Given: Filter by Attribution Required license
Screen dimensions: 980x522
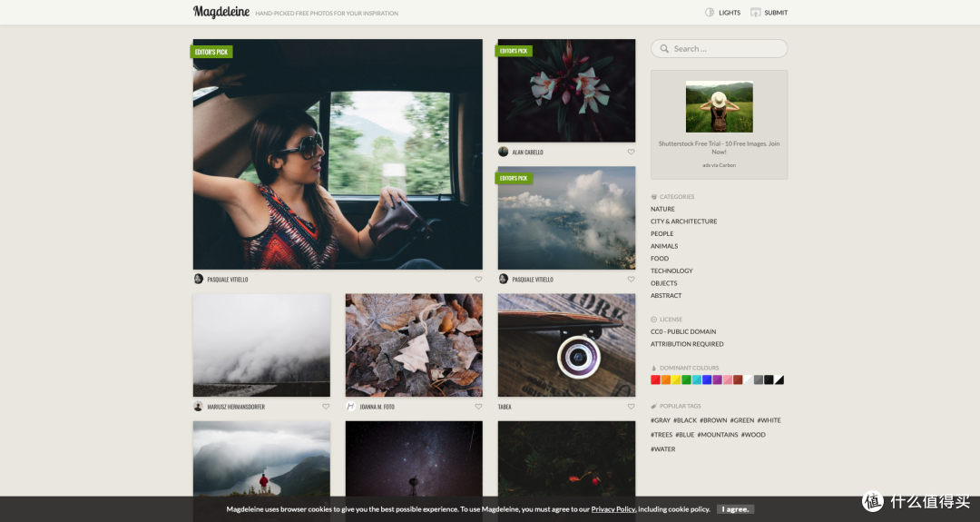Looking at the screenshot, I should click(687, 344).
